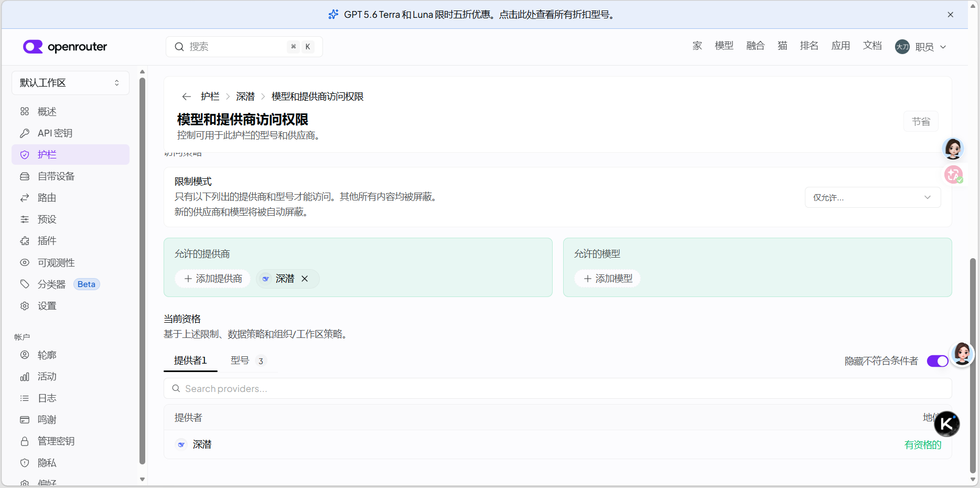980x488 pixels.
Task: Click the 鸣谢 card icon
Action: [25, 420]
